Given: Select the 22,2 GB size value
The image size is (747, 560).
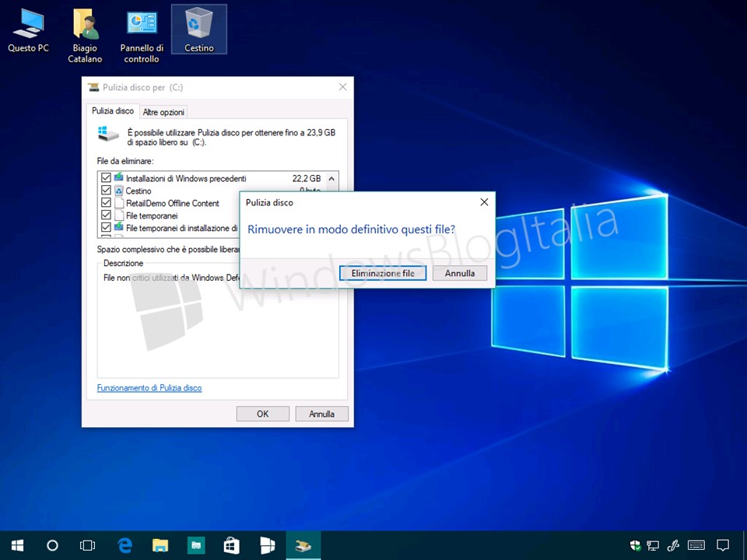Looking at the screenshot, I should click(307, 179).
